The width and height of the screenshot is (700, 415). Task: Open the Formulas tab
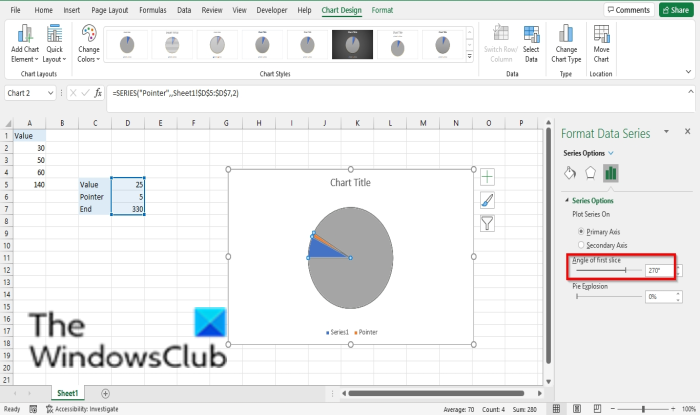(153, 10)
